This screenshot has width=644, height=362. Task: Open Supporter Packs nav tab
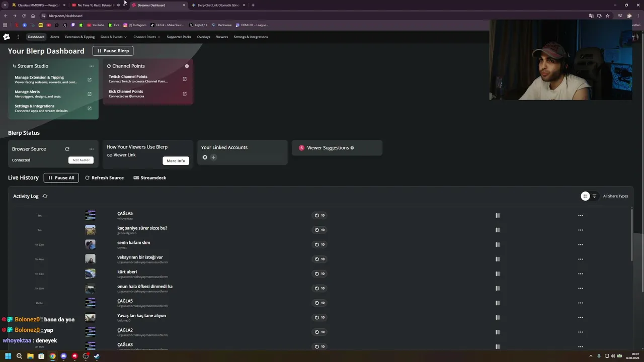coord(179,37)
